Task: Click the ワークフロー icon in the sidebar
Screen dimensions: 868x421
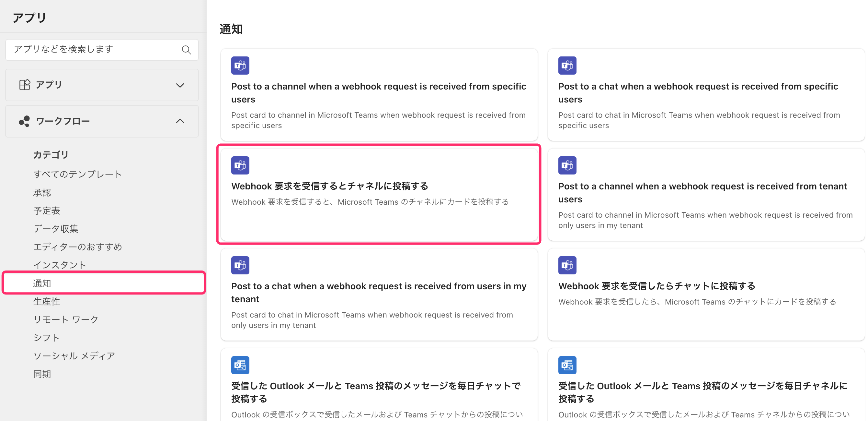Action: 25,121
